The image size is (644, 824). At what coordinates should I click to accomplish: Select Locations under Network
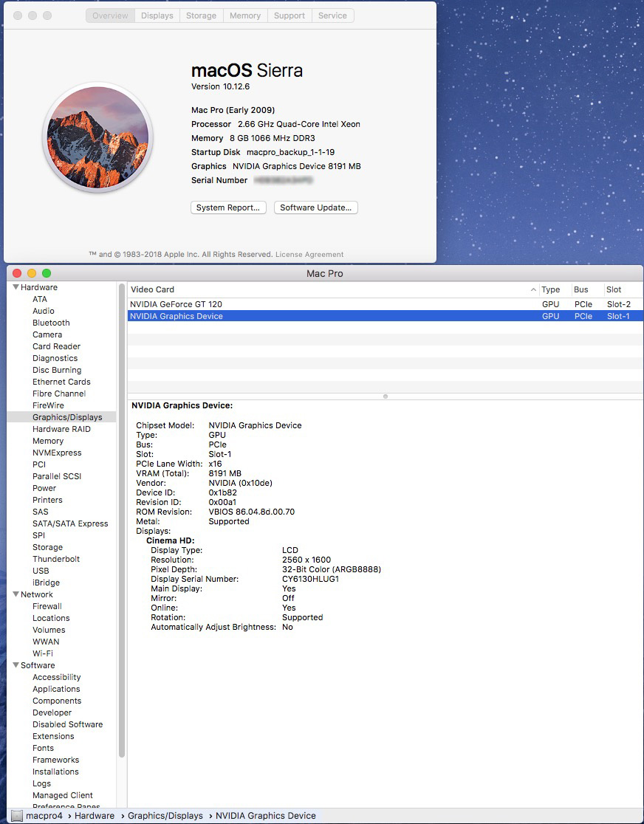[x=51, y=619]
